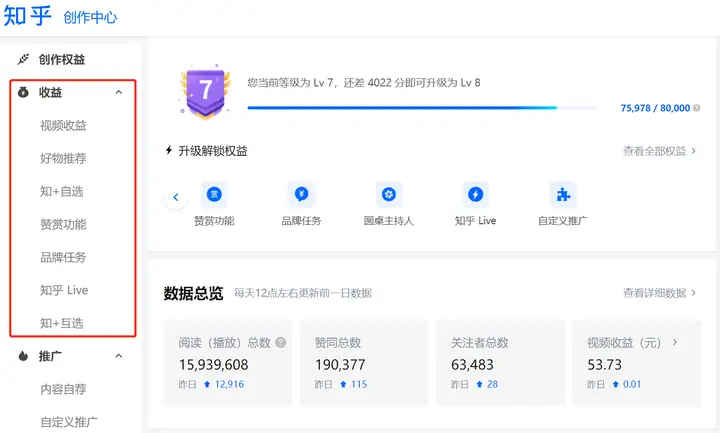Screen dimensions: 720x433
Task: Click 赞赏功能 label under benefits
Action: pos(214,221)
